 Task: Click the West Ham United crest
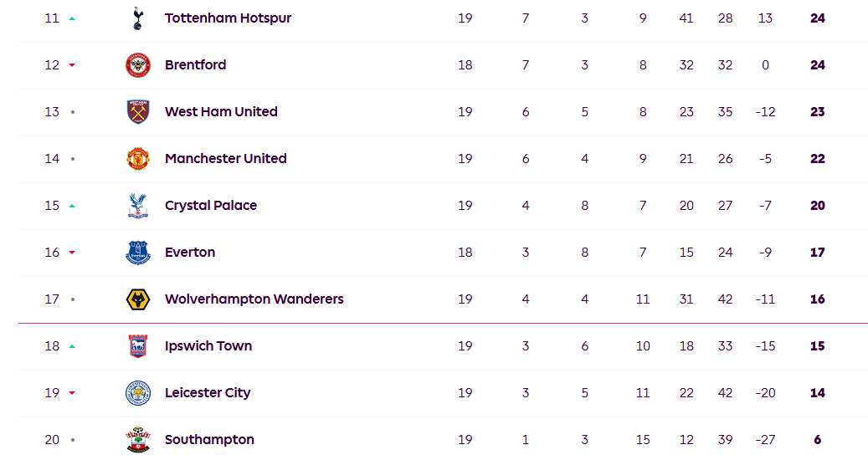138,112
